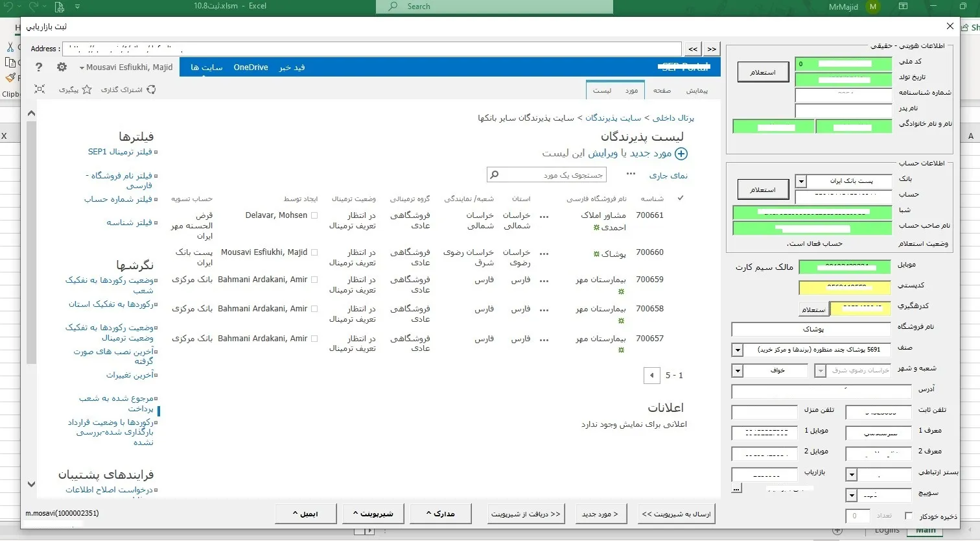Click the search magnifier in list search box
980x541 pixels.
point(495,175)
